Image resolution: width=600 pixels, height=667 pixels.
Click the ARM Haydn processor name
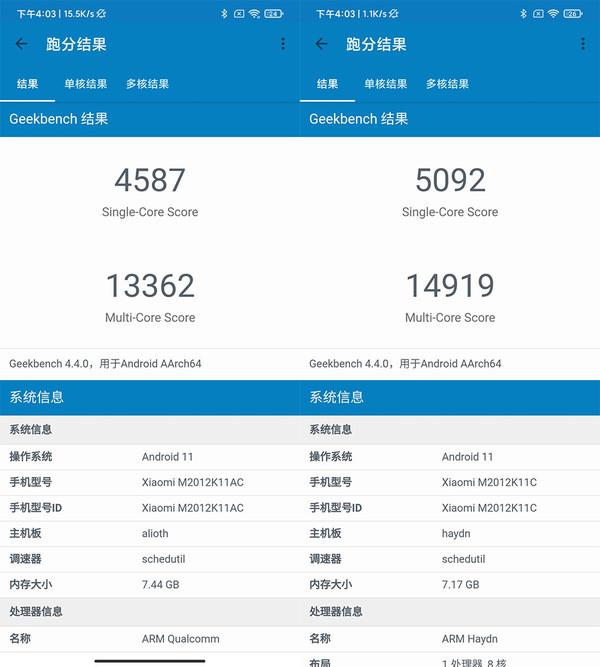[x=470, y=639]
